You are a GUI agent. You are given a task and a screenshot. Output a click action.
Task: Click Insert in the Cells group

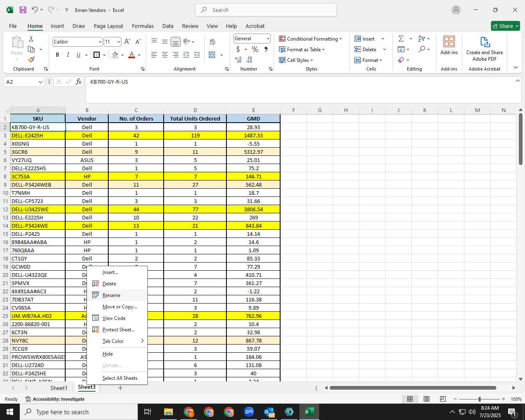365,39
